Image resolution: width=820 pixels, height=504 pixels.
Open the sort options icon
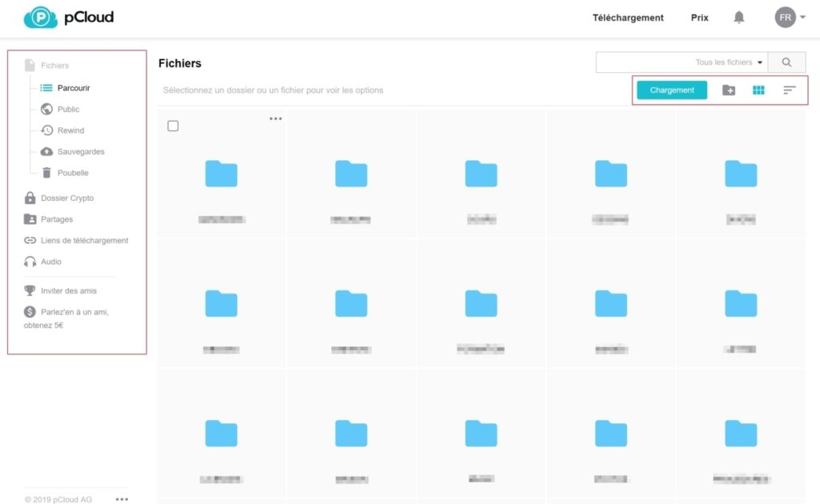coord(790,90)
